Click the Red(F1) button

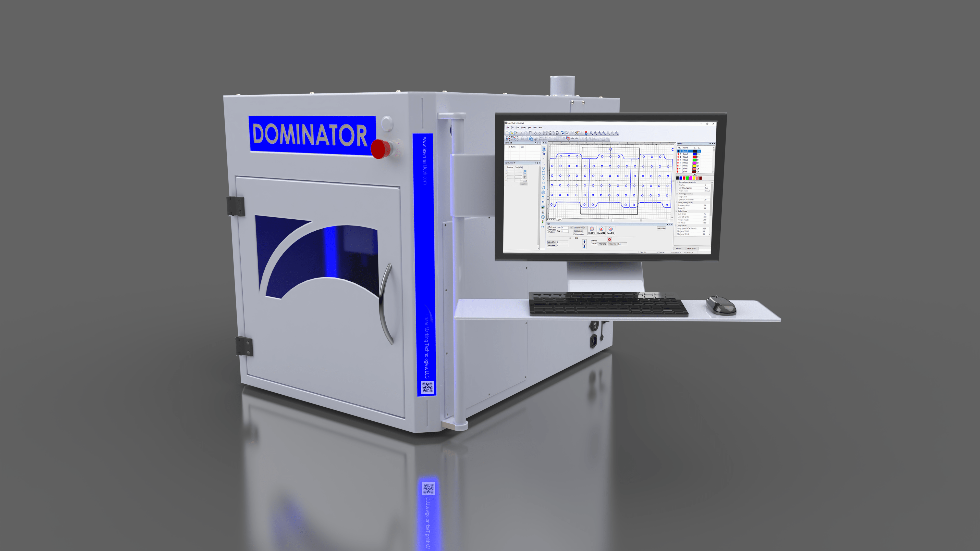tap(592, 230)
